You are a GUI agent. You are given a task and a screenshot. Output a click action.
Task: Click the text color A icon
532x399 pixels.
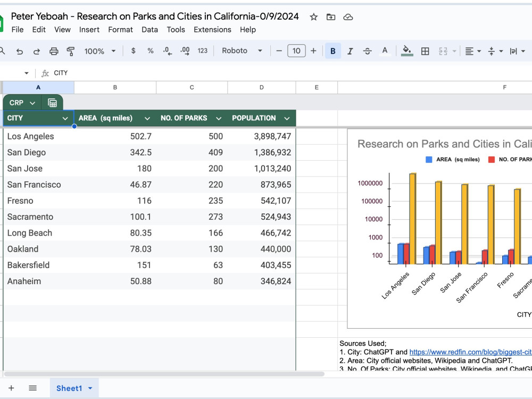[385, 51]
